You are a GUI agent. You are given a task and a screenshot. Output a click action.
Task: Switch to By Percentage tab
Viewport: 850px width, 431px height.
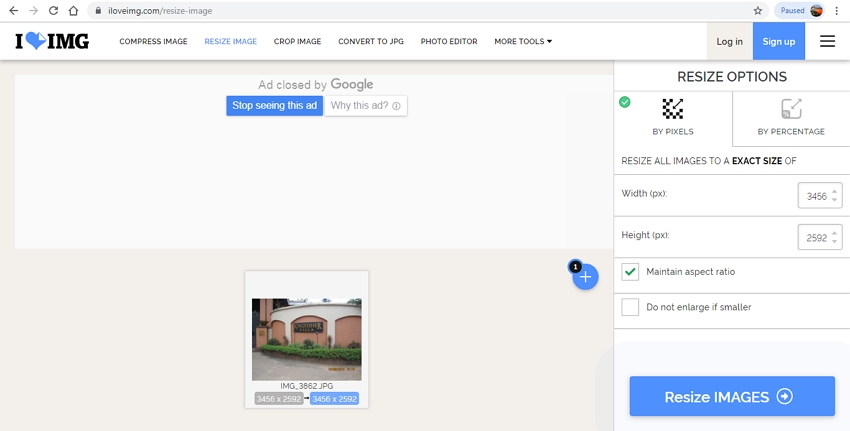(791, 118)
